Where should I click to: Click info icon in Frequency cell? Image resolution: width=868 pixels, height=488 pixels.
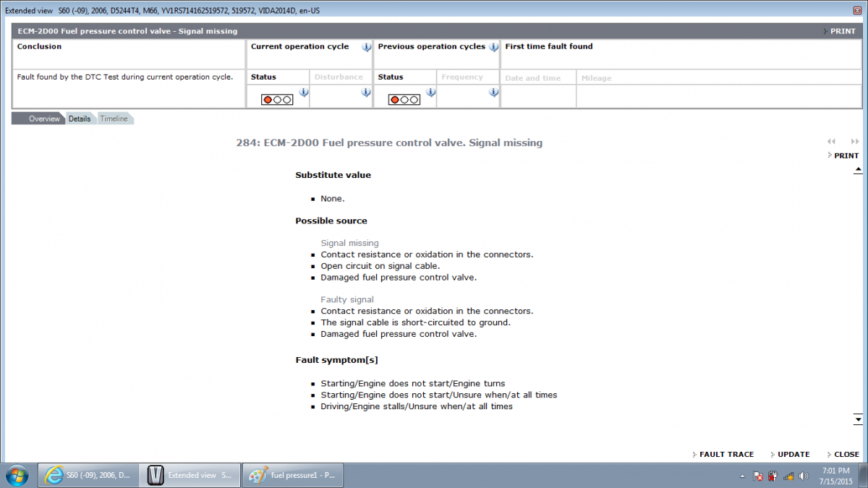point(493,93)
